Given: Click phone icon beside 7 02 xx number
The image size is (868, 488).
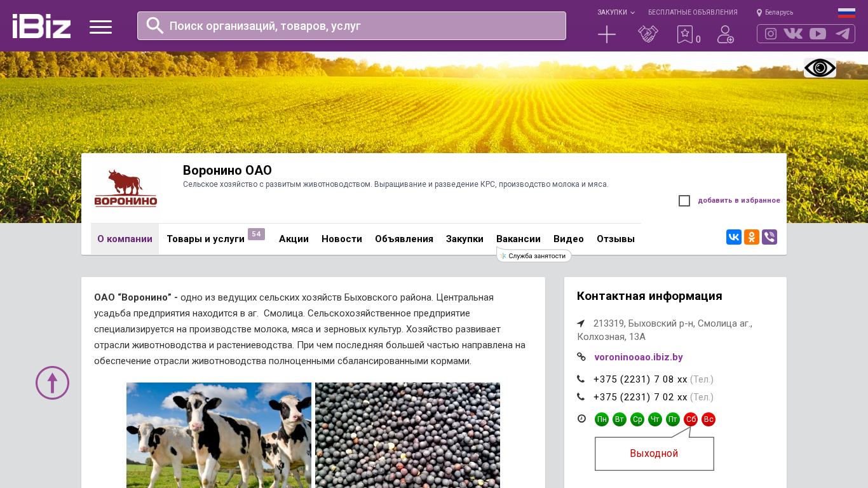Looking at the screenshot, I should pos(581,397).
